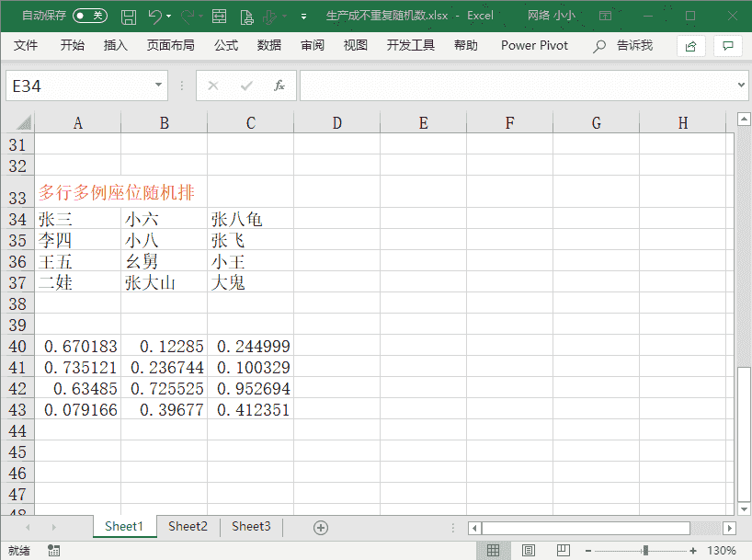Switch to the 公式 ribbon tab
The width and height of the screenshot is (752, 560).
tap(226, 46)
